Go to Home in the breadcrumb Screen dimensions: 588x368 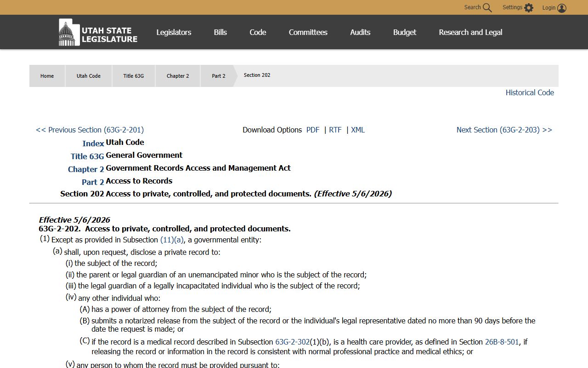coord(47,76)
